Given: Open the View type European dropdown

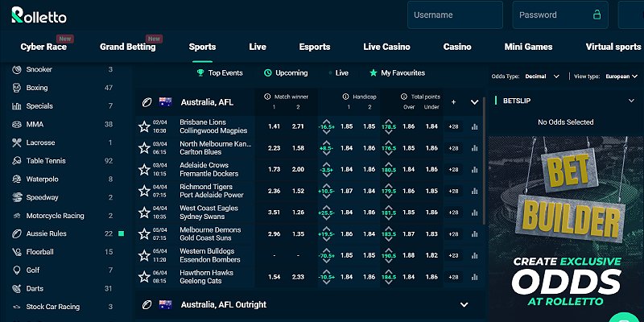Looking at the screenshot, I should [x=621, y=76].
